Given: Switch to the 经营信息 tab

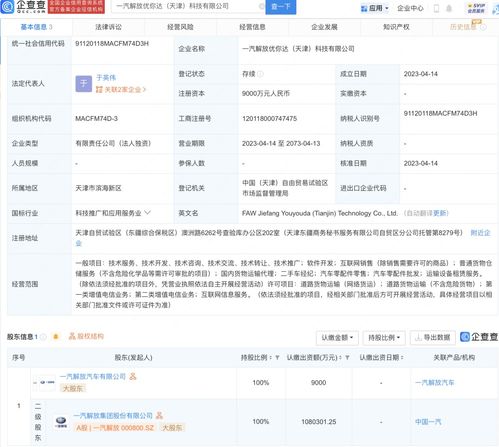Looking at the screenshot, I should pyautogui.click(x=252, y=27).
